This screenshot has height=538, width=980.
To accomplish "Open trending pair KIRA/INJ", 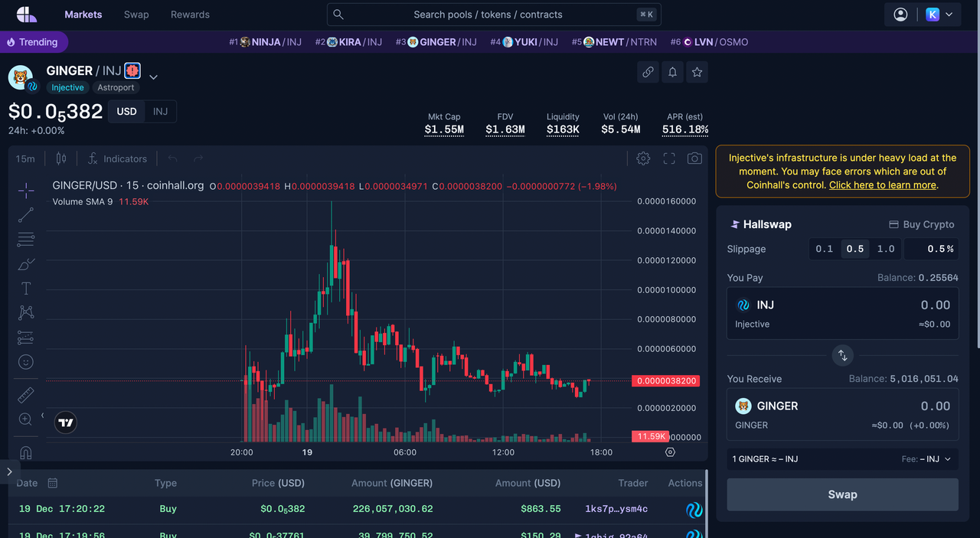I will [x=348, y=42].
